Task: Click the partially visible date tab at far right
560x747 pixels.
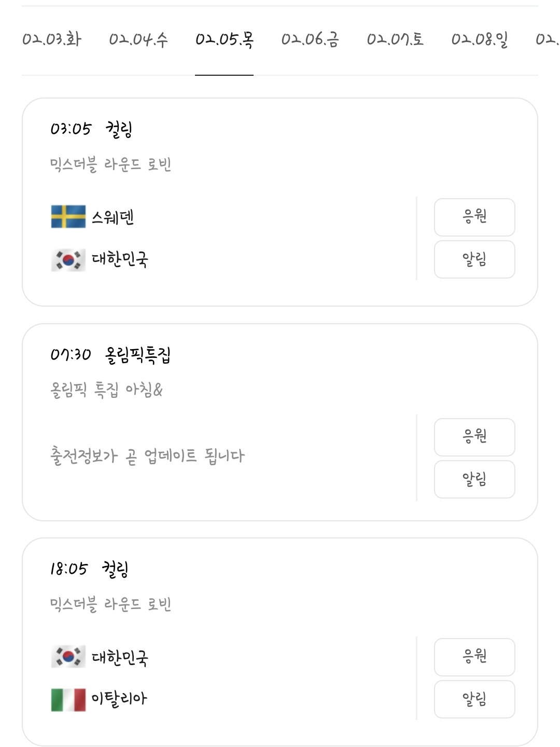Action: [547, 39]
